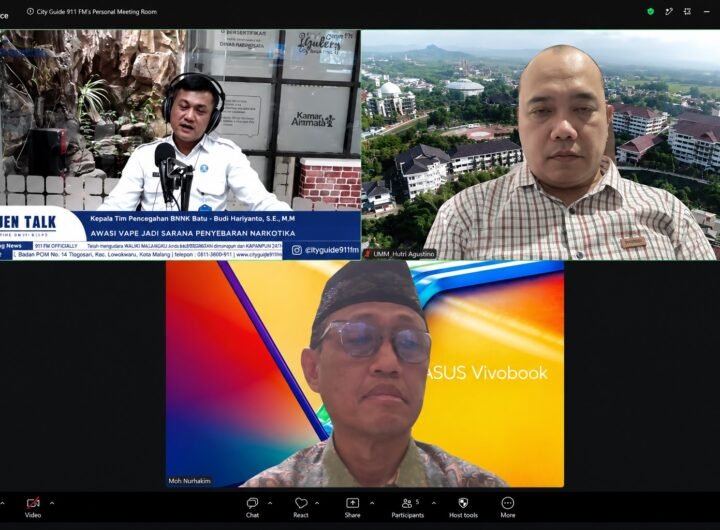Viewport: 720px width, 530px height.
Task: Click the UMM_Hutri Agustino name label
Action: [x=400, y=254]
